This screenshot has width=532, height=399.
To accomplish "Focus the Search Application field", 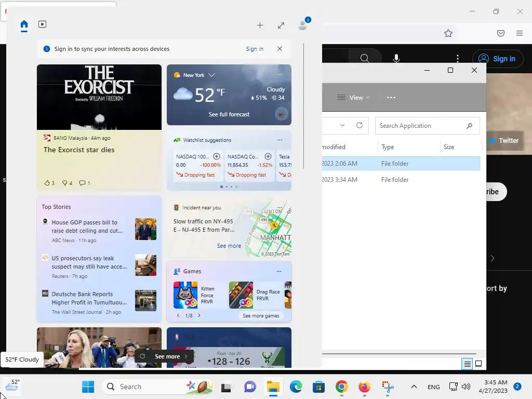I will pos(428,126).
